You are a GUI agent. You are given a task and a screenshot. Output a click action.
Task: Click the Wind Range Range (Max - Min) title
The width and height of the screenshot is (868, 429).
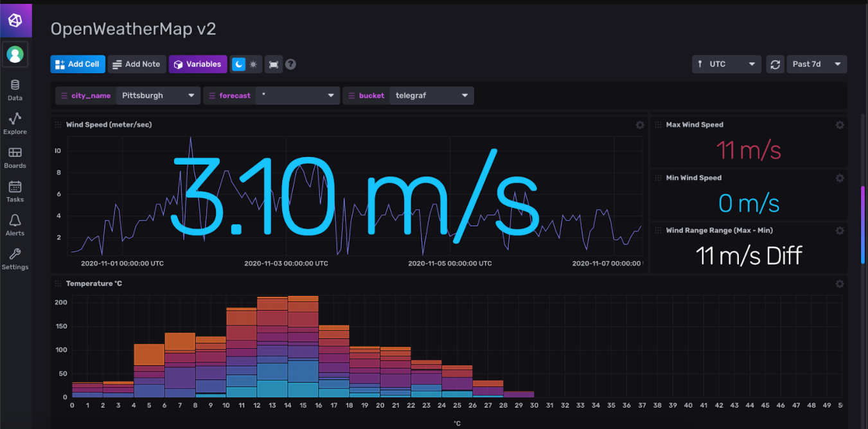pos(720,230)
